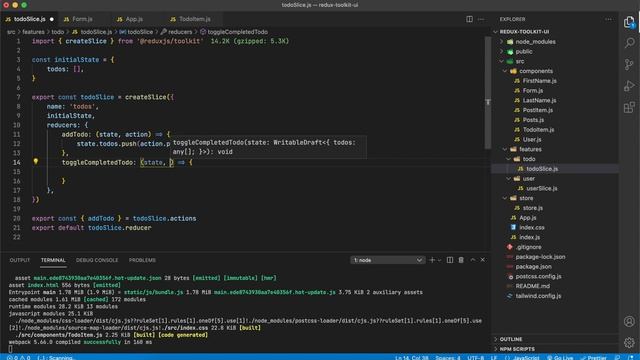Select the todoSlice.js editor tab
The width and height of the screenshot is (640, 360).
(29, 19)
